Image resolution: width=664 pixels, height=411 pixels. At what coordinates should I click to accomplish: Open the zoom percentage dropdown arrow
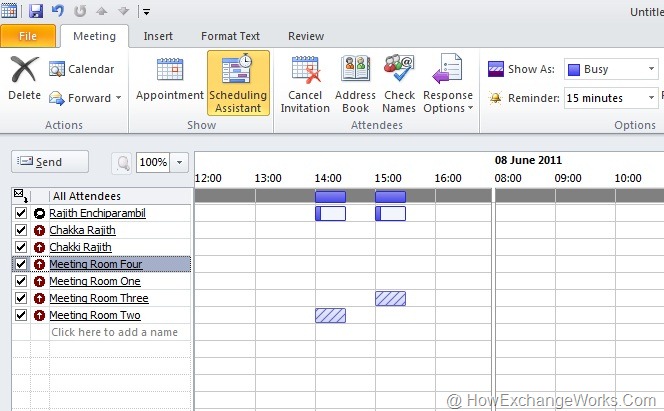point(180,162)
